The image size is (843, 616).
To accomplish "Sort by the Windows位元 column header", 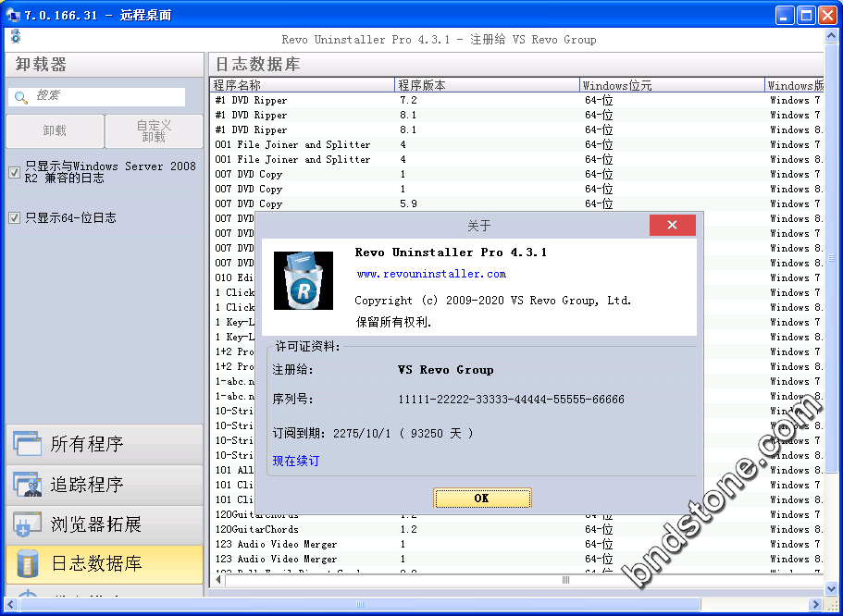I will pyautogui.click(x=672, y=85).
